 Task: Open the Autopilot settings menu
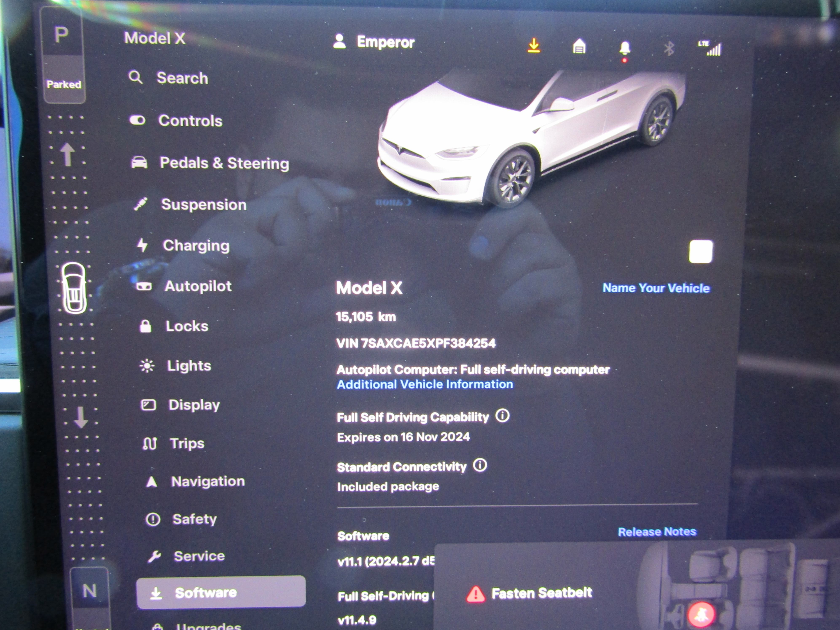pyautogui.click(x=198, y=286)
